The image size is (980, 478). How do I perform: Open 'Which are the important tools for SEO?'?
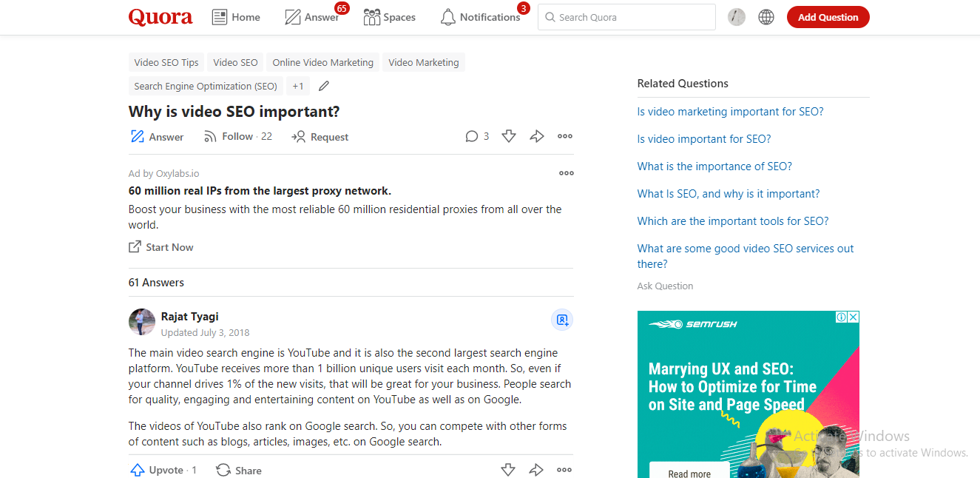point(733,221)
